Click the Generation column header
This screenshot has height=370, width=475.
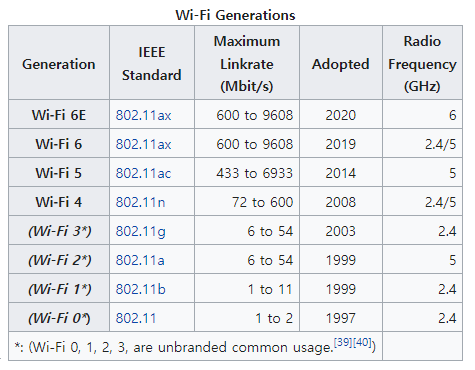[59, 64]
